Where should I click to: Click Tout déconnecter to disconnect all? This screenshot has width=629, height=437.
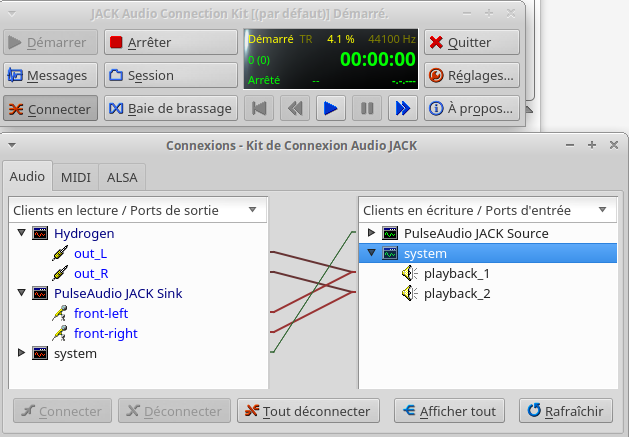tap(308, 411)
